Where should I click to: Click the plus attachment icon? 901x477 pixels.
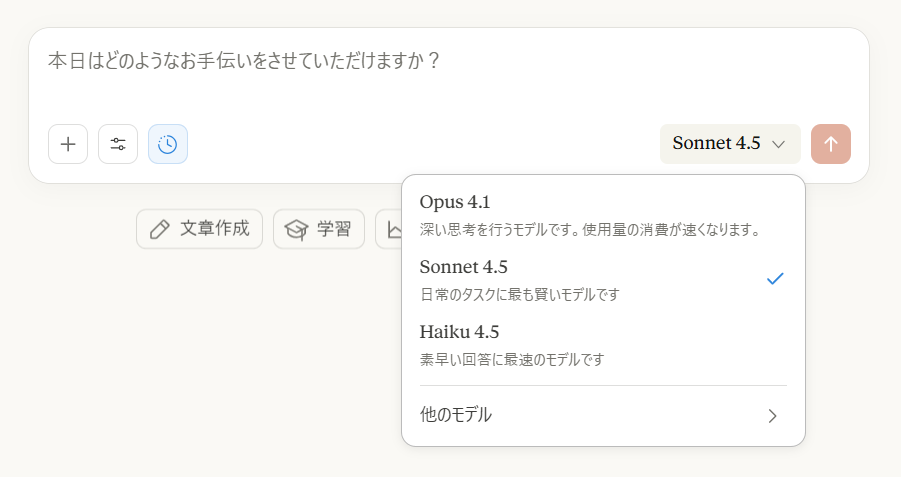point(68,144)
